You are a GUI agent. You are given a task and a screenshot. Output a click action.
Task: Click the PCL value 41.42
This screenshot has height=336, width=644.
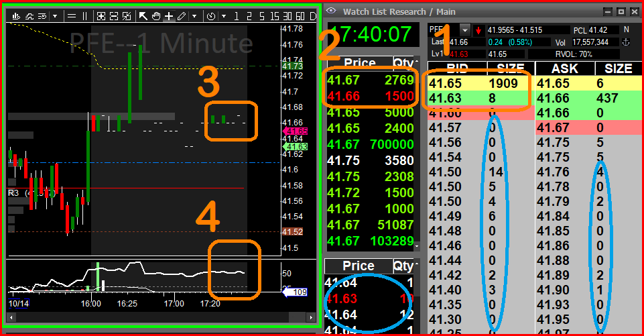pos(598,30)
